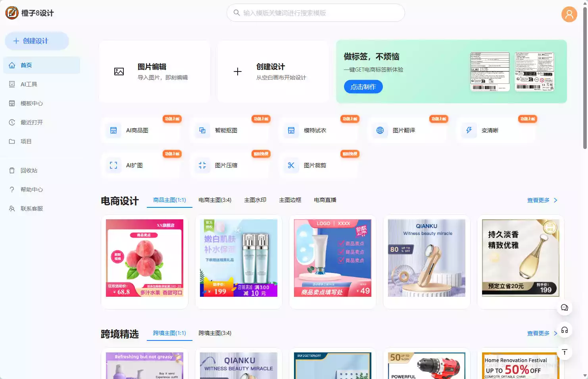The width and height of the screenshot is (588, 379).
Task: Click the 图片压缩 compress icon
Action: click(202, 165)
